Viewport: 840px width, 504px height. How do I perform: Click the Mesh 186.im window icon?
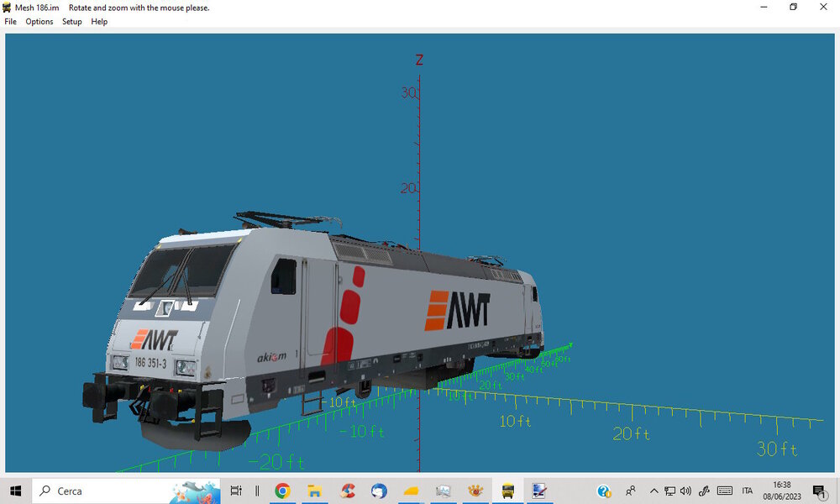7,8
